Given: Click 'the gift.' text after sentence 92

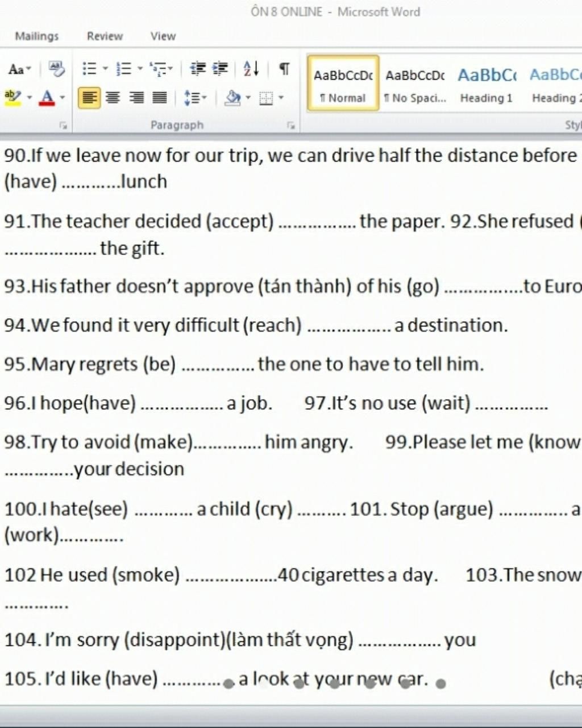Looking at the screenshot, I should tap(132, 249).
